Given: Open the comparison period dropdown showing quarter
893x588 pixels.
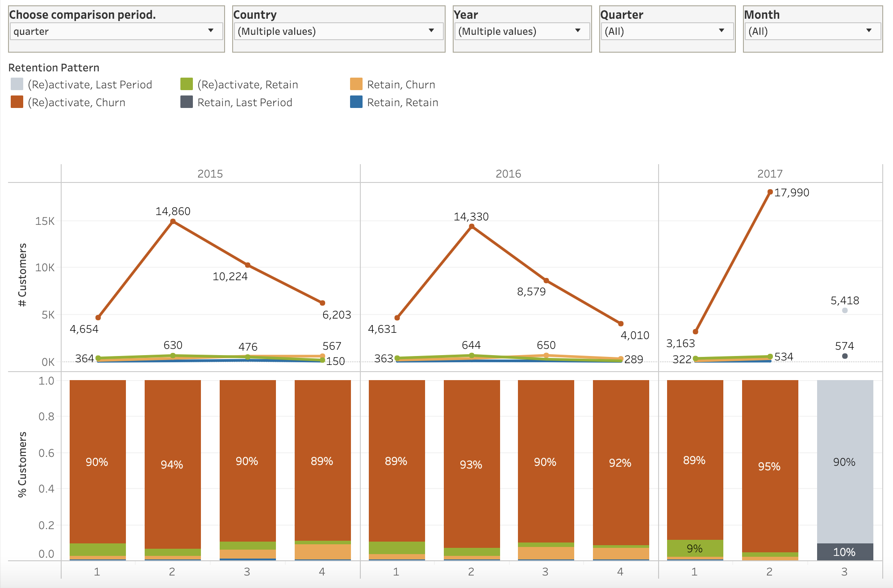Looking at the screenshot, I should pos(116,31).
